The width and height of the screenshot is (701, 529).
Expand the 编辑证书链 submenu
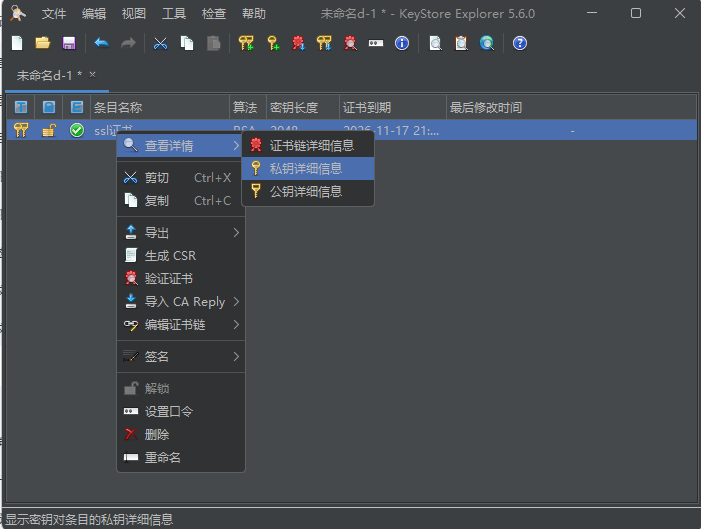tap(181, 325)
